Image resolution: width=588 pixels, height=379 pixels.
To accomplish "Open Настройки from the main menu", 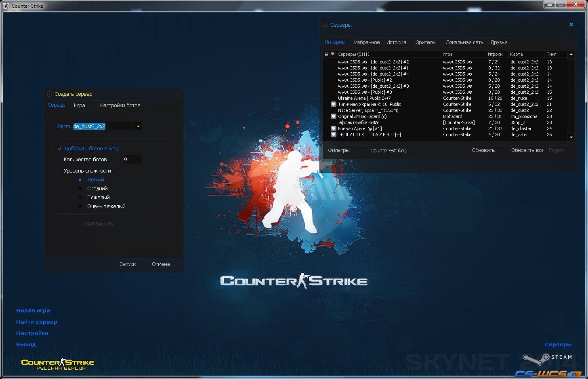I will pos(32,333).
